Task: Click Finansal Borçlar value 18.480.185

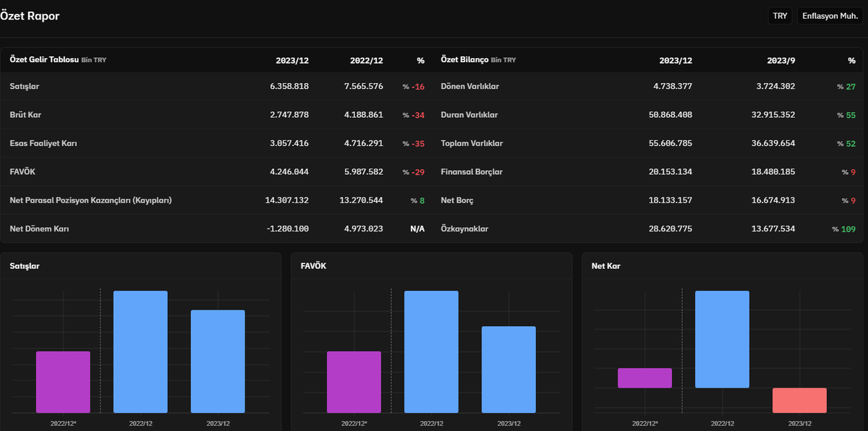Action: (x=773, y=172)
